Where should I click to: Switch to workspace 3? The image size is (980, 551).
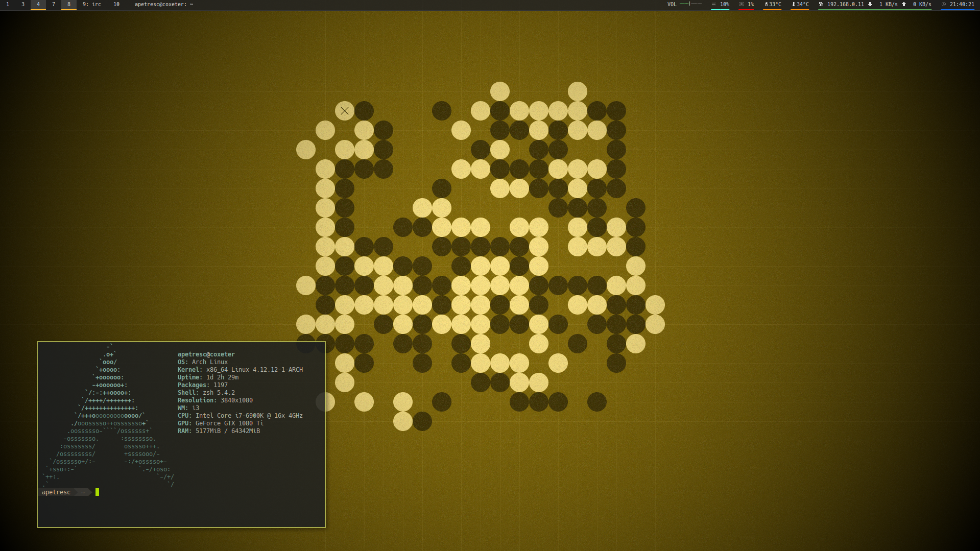click(23, 5)
